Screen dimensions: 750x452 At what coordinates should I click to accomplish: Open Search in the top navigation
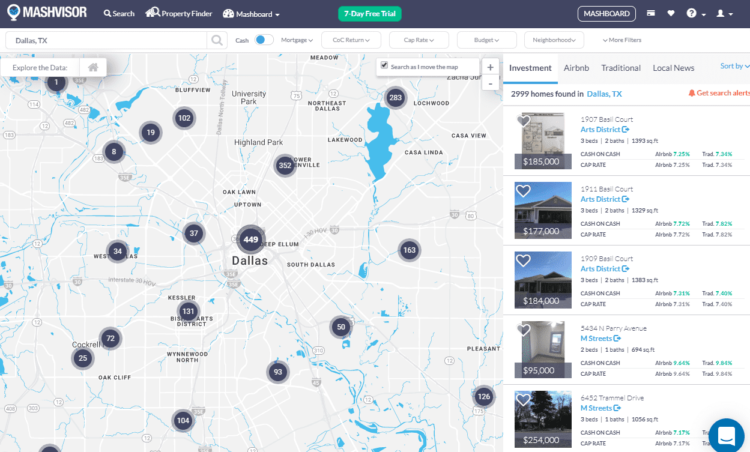[x=119, y=13]
